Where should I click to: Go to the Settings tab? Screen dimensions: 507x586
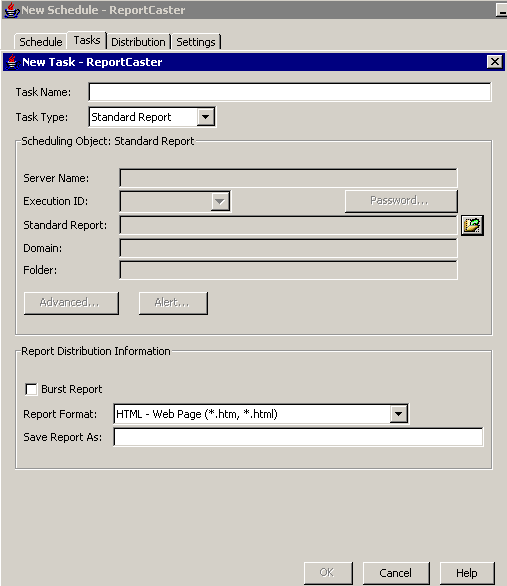(196, 42)
